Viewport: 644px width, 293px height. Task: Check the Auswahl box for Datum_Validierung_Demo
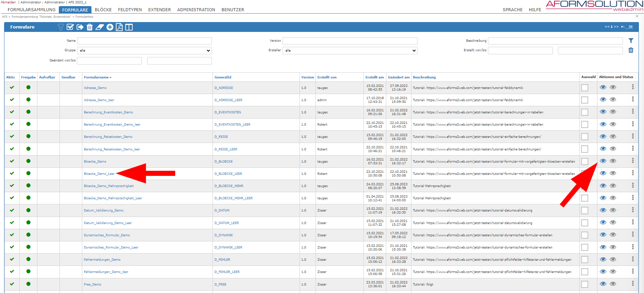[584, 210]
